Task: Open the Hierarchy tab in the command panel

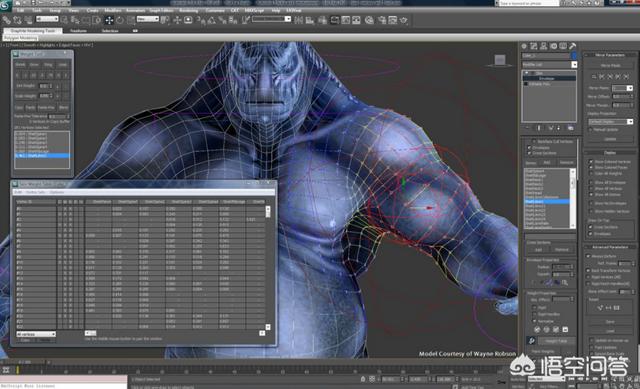Action: [544, 46]
